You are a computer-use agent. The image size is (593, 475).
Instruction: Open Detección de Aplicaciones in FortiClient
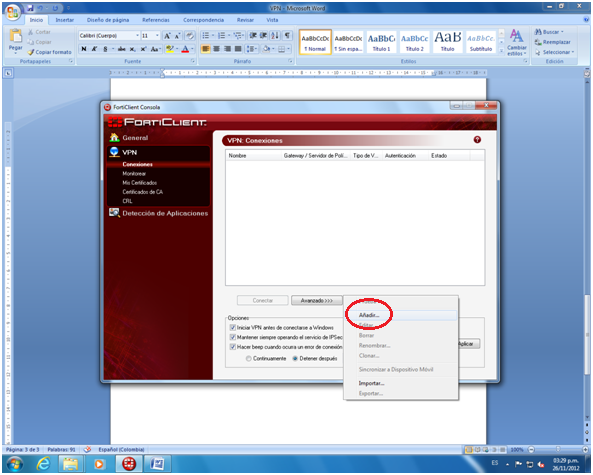[158, 213]
